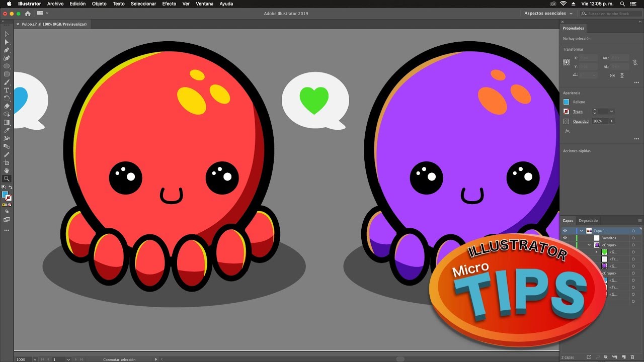Select the Pen tool
The height and width of the screenshot is (362, 644).
[x=7, y=50]
